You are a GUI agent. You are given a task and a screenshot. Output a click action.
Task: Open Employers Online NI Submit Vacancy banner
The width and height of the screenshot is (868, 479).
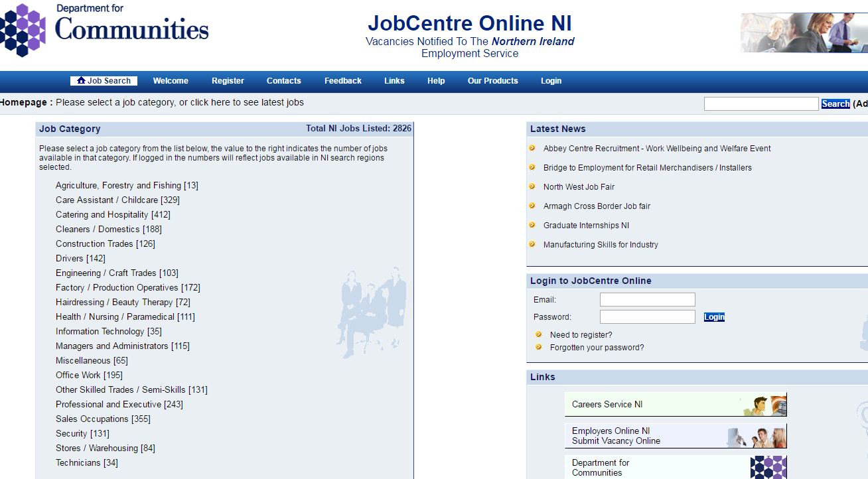[676, 436]
